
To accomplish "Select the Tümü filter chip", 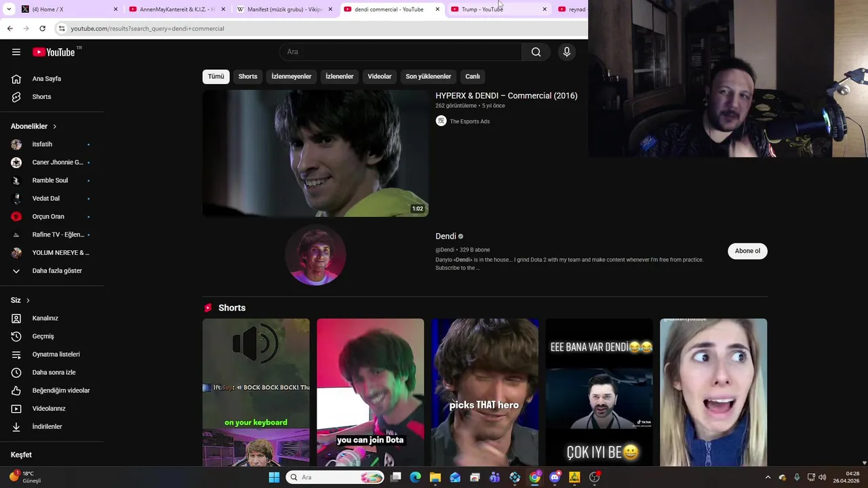I will 216,77.
